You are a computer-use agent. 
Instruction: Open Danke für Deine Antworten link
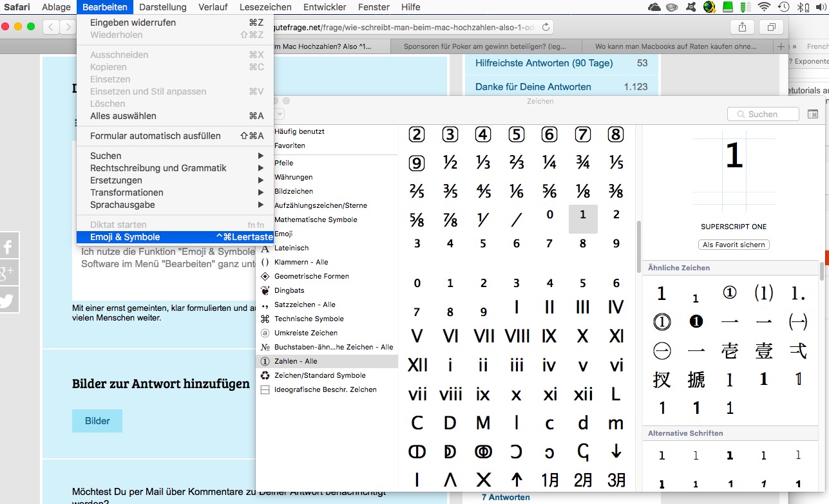click(533, 86)
